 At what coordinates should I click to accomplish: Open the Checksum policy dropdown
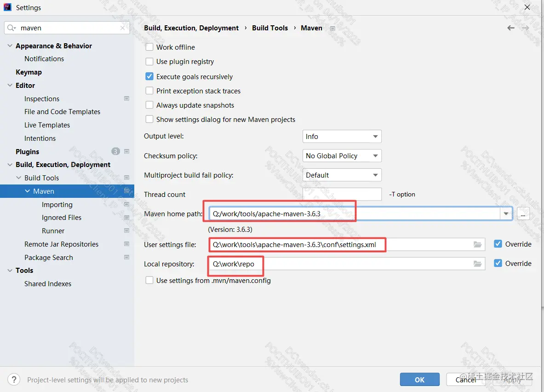coord(342,156)
